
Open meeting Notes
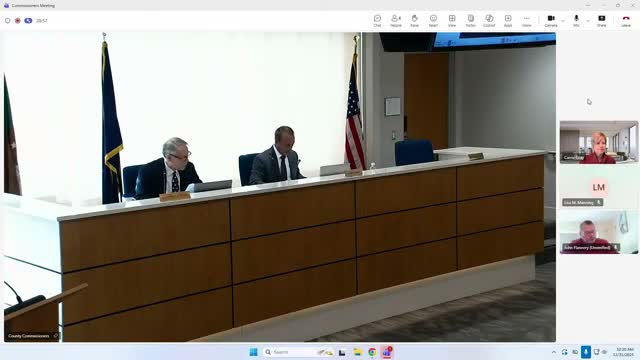pyautogui.click(x=471, y=20)
